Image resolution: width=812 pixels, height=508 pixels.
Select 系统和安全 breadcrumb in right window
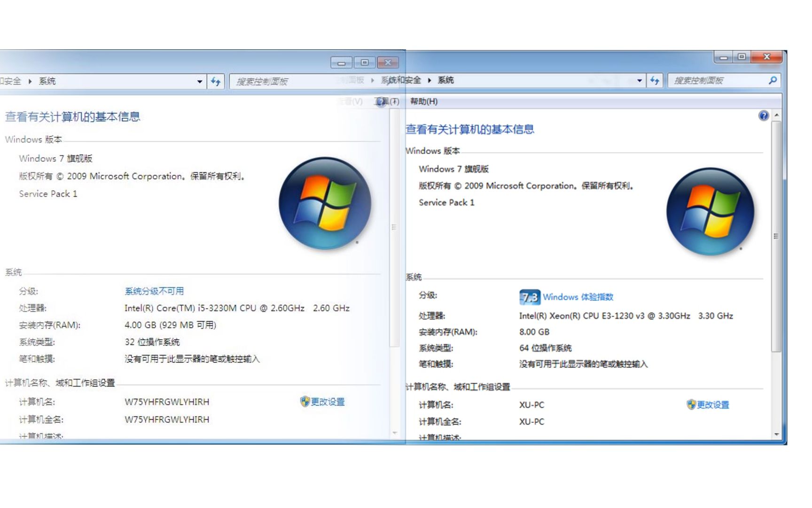coord(401,80)
